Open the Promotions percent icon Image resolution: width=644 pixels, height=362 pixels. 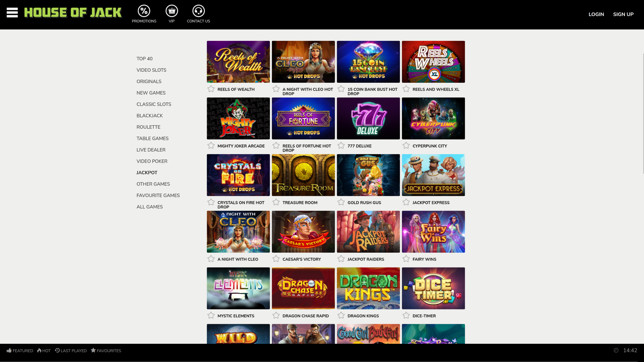pos(144,11)
